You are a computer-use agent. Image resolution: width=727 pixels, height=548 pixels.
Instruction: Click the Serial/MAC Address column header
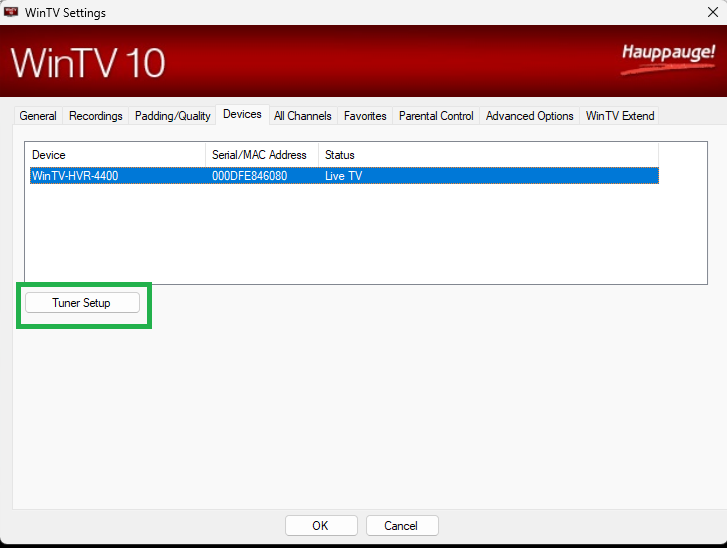(x=261, y=155)
